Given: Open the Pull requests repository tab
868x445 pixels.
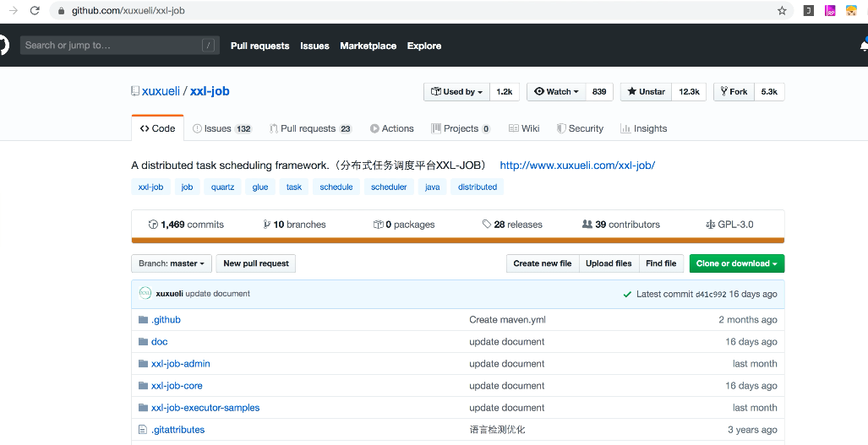Looking at the screenshot, I should [x=310, y=128].
